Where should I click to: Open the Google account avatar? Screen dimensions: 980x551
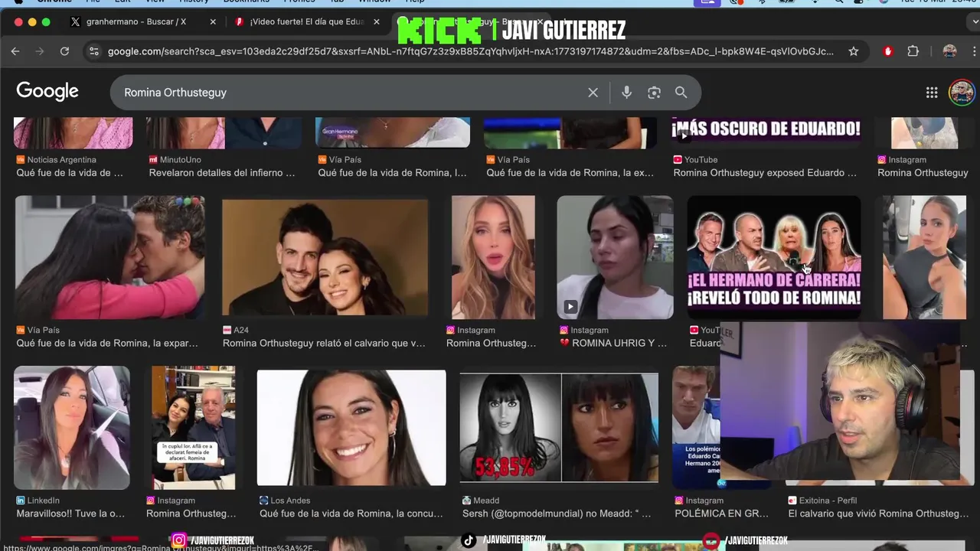coord(962,93)
